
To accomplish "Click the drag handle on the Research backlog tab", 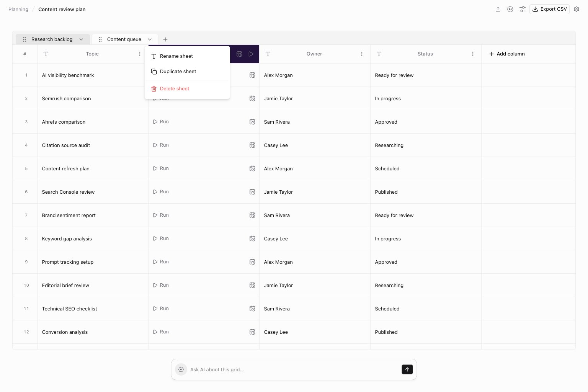I will (x=24, y=39).
